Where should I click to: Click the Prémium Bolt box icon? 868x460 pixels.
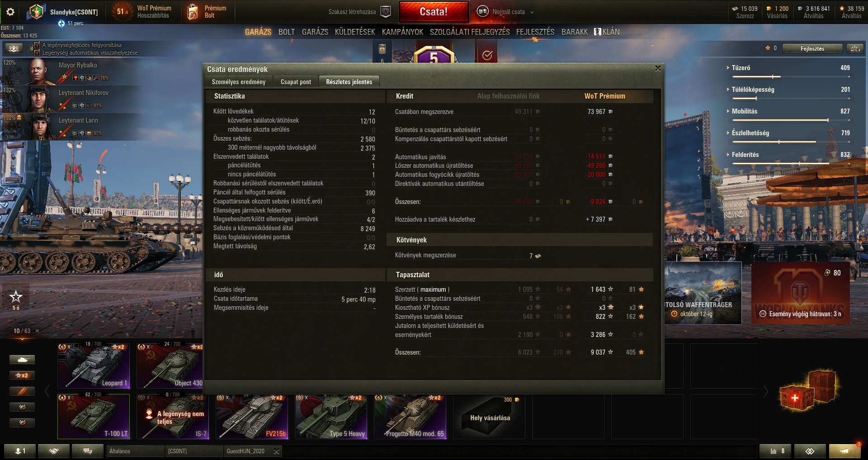tap(193, 12)
